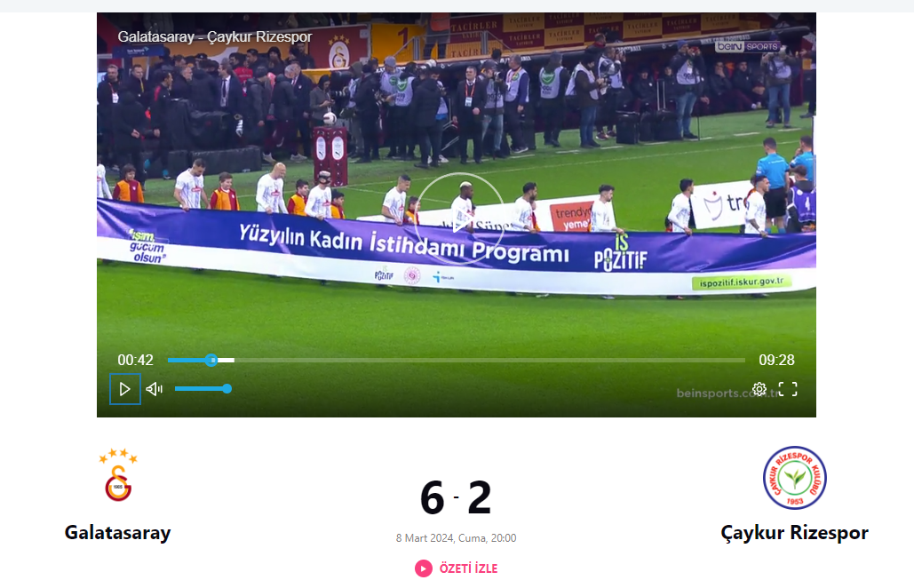Click the large circular play overlay
This screenshot has height=588, width=914.
coord(459,219)
